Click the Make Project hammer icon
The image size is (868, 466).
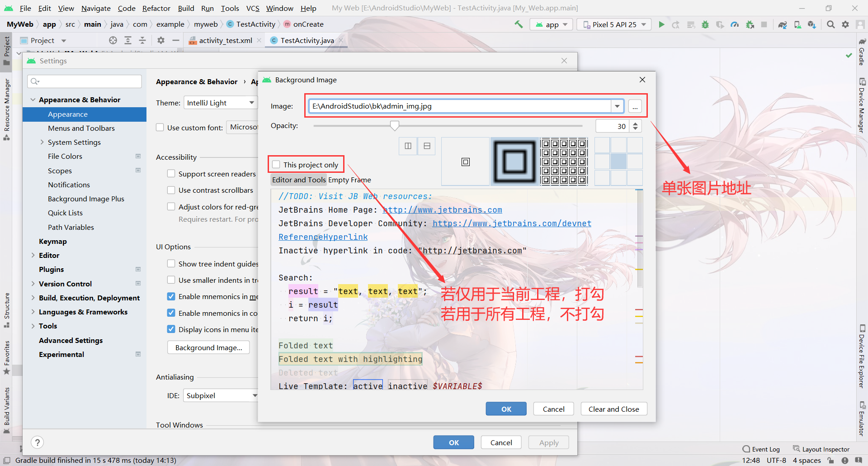coord(519,24)
